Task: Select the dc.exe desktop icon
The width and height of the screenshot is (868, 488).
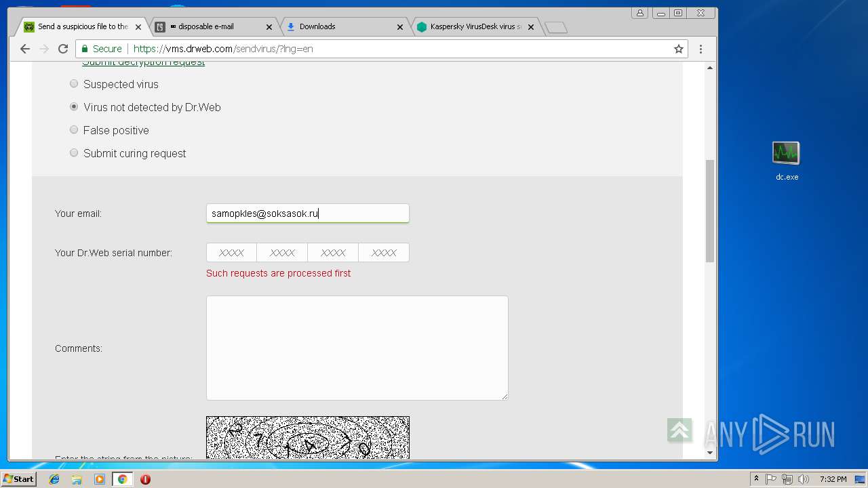Action: pyautogui.click(x=787, y=161)
